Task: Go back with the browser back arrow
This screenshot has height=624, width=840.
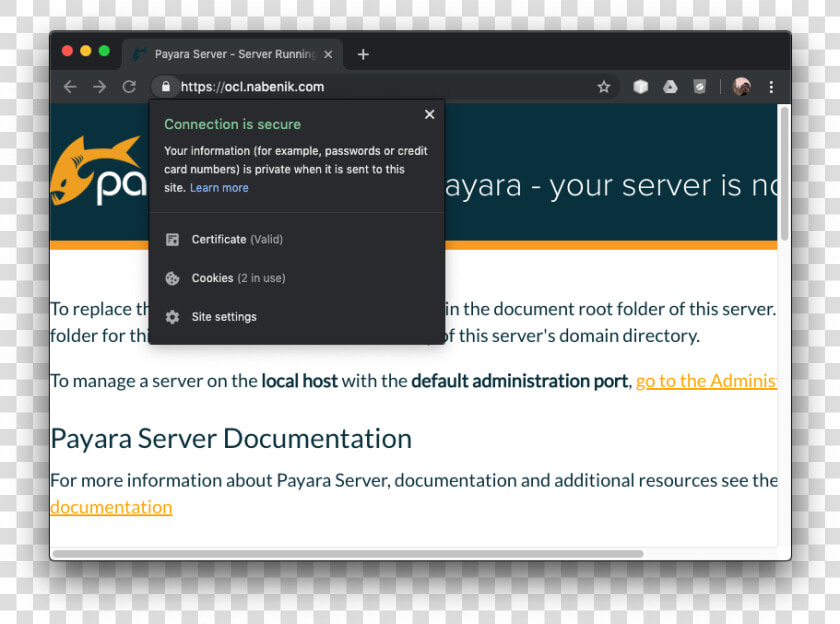Action: point(70,87)
